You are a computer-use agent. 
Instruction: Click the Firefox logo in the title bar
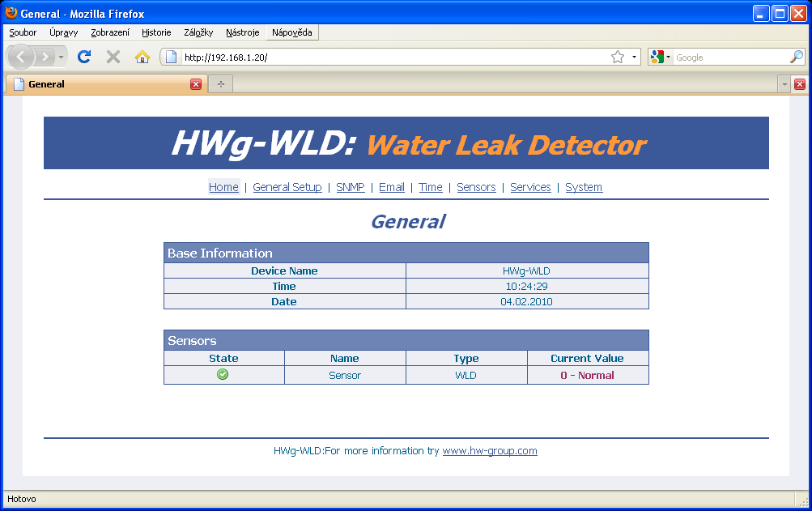click(11, 13)
